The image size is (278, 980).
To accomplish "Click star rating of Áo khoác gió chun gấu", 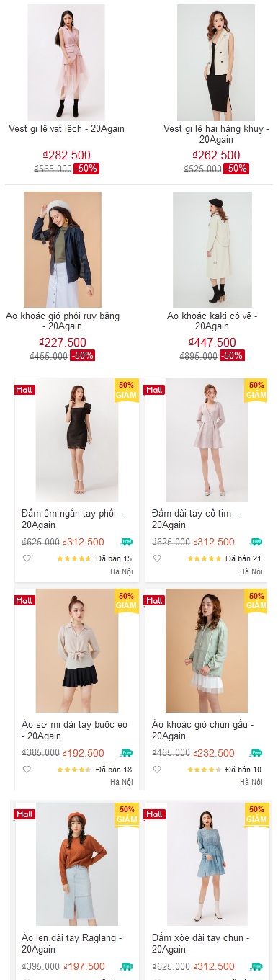I will (205, 770).
